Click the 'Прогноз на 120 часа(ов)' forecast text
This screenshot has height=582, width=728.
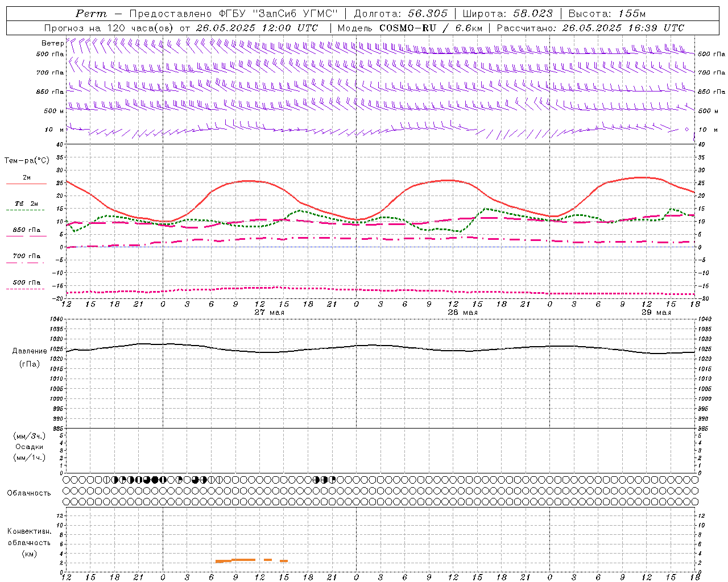pyautogui.click(x=110, y=28)
